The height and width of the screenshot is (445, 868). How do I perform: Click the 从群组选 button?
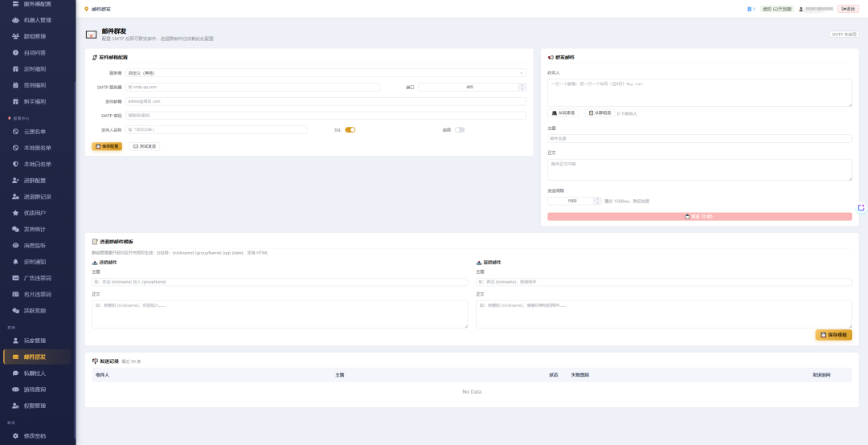tap(600, 113)
